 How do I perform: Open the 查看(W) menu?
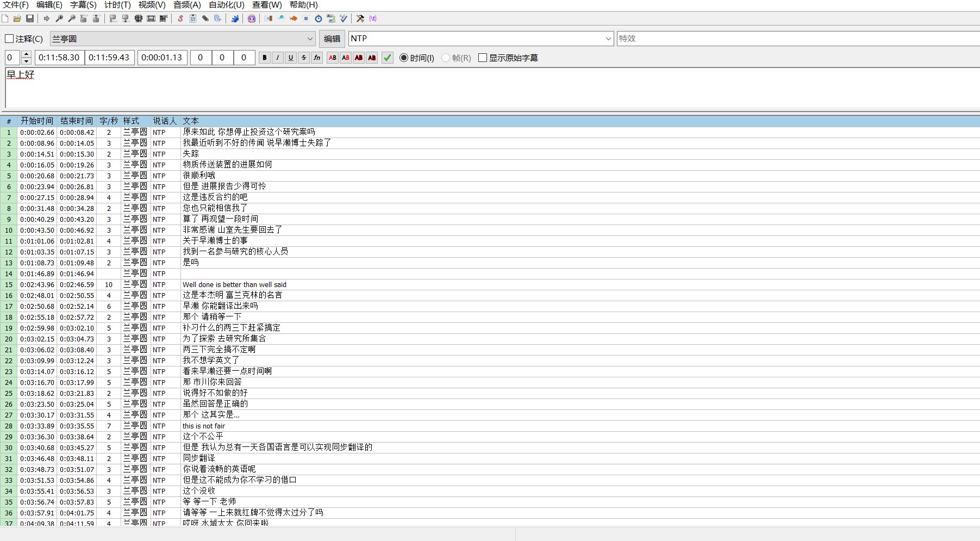click(267, 5)
